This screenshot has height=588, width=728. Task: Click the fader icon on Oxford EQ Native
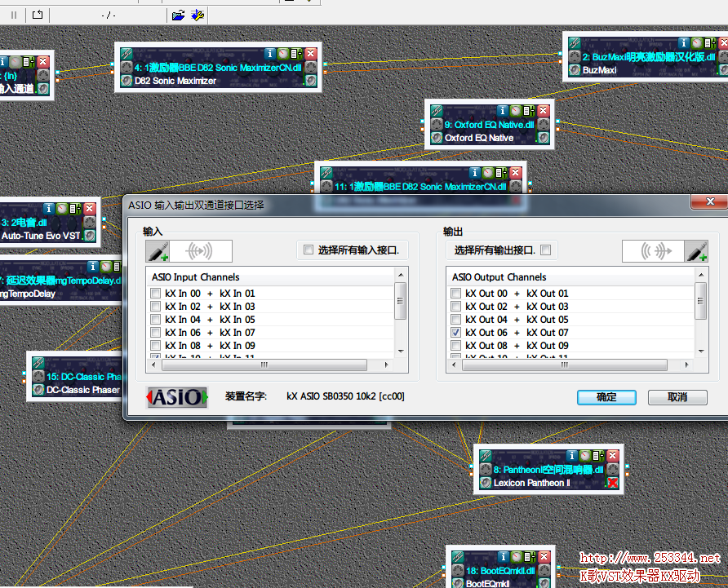coord(528,110)
